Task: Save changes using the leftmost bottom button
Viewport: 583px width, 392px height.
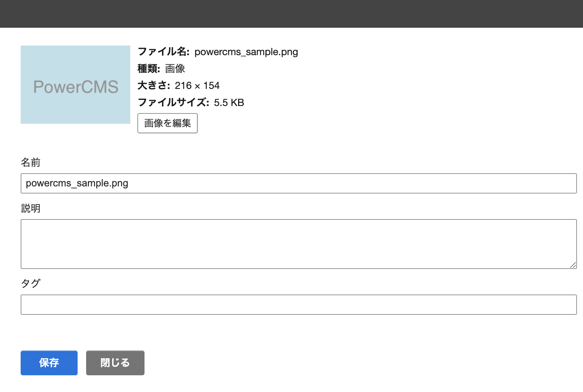Action: [49, 362]
